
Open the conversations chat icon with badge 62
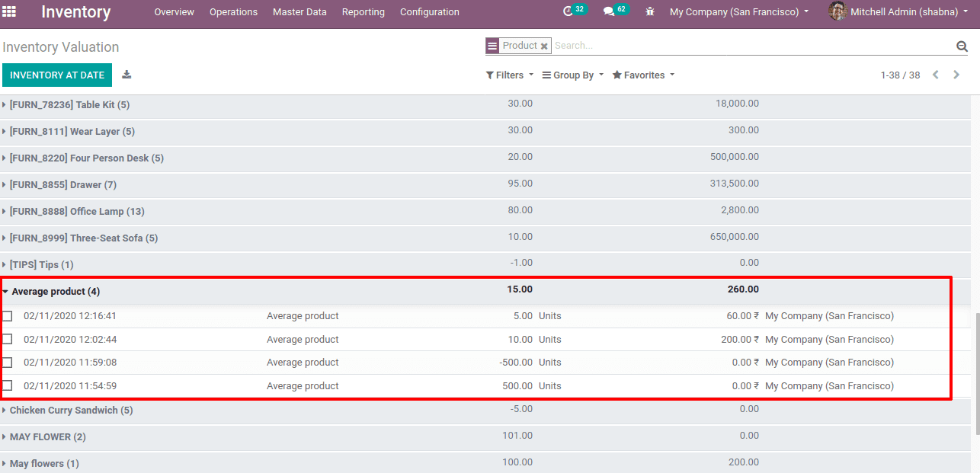click(x=609, y=11)
